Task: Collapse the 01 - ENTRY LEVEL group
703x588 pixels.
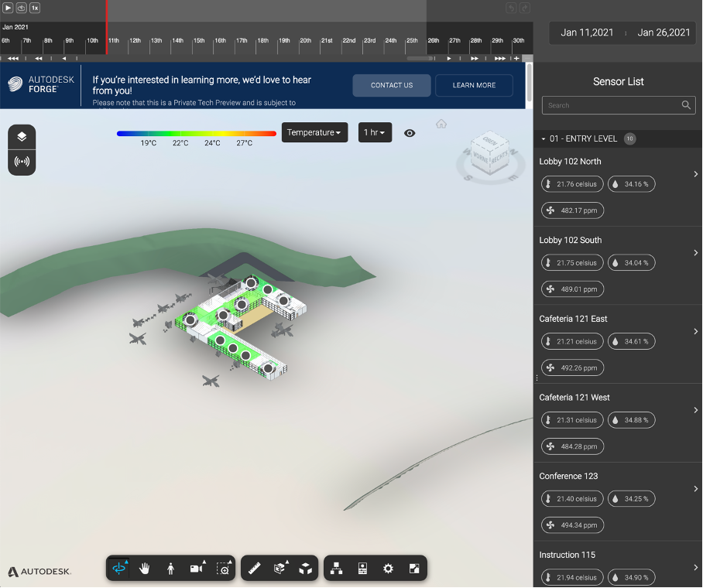Action: 544,139
